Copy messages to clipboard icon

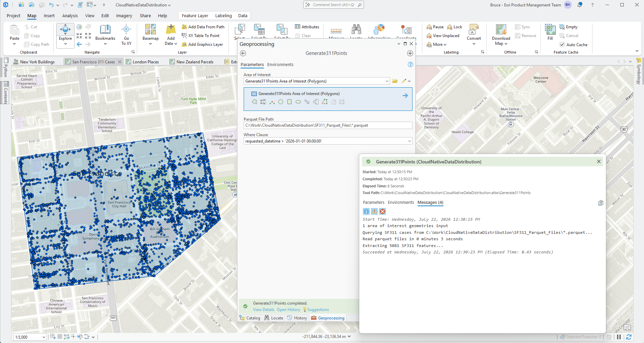click(601, 203)
